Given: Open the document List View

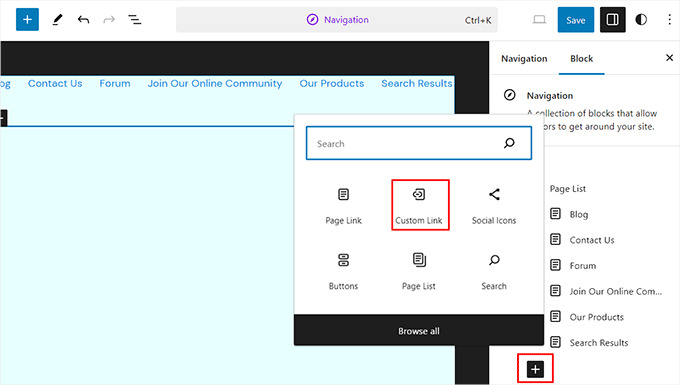Looking at the screenshot, I should pos(134,20).
